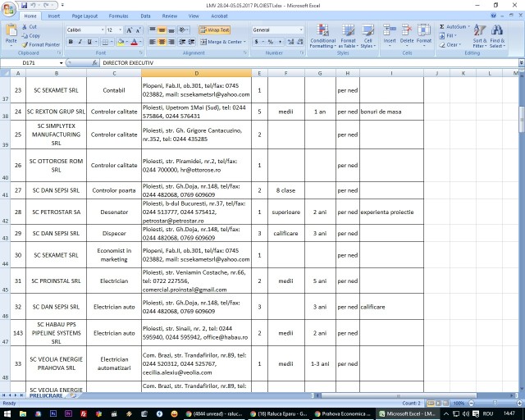Click the font color red A swatch
The image size is (525, 420).
pyautogui.click(x=134, y=42)
